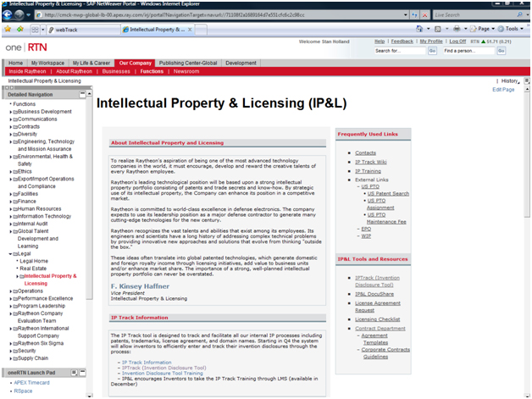
Task: Open Inside Raytheon submenu item
Action: click(x=27, y=72)
